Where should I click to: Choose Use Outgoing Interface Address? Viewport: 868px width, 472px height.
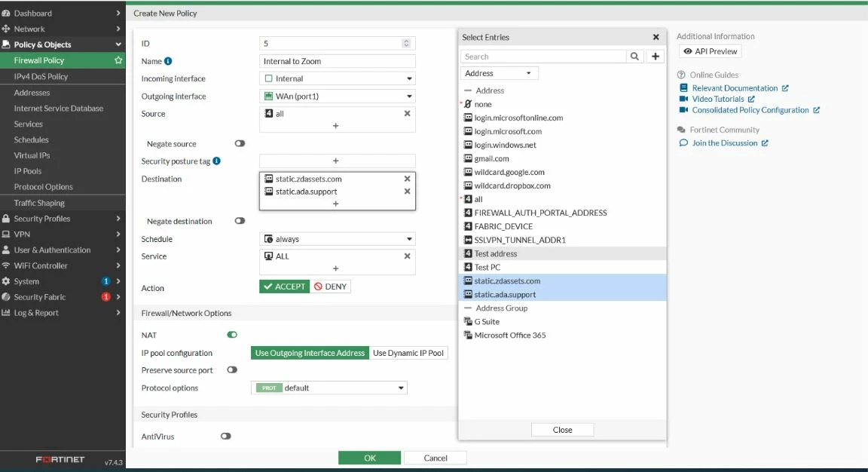[310, 353]
